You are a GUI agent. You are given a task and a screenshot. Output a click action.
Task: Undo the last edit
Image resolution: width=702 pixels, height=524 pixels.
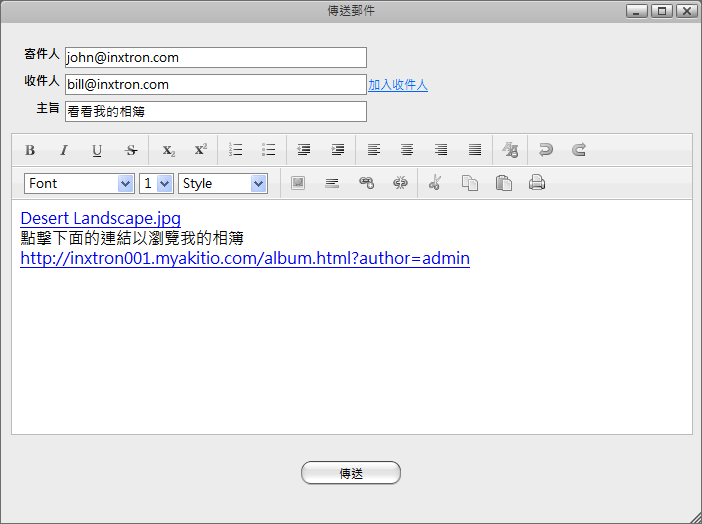545,150
